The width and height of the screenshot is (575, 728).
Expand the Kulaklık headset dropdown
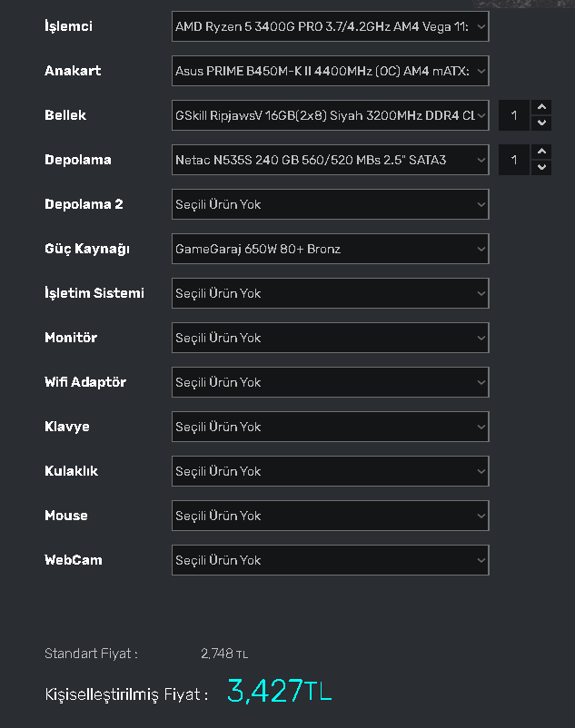(x=330, y=471)
